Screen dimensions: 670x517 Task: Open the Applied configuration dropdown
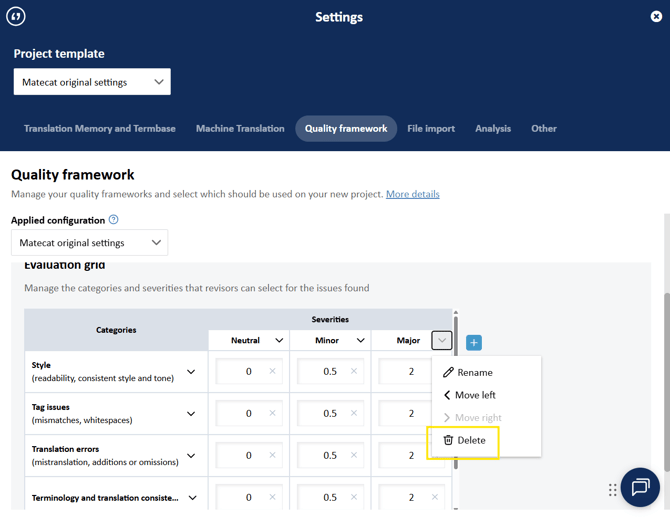click(x=90, y=243)
